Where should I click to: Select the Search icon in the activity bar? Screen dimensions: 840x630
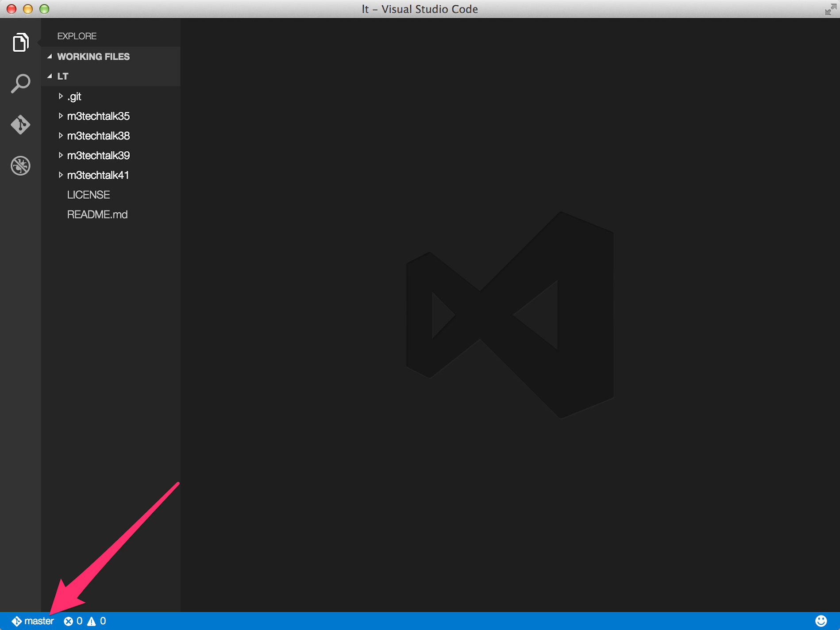(x=20, y=82)
